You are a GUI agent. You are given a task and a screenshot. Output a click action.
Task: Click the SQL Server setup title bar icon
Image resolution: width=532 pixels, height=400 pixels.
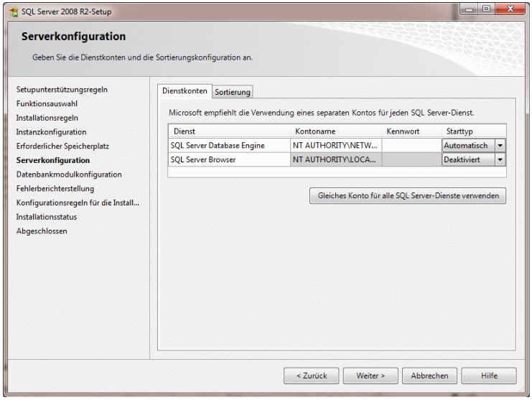[x=14, y=12]
